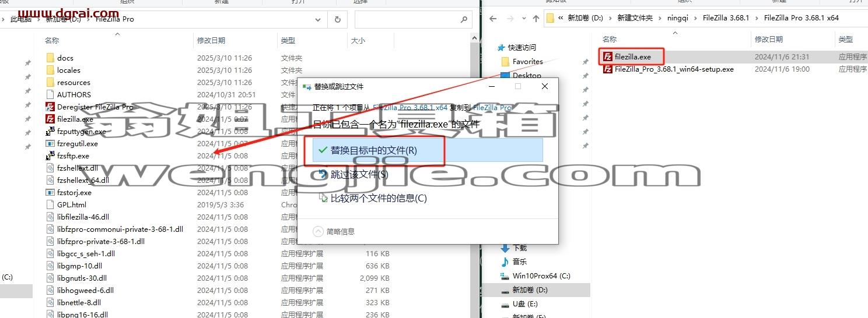Viewport: 868px width, 318px height.
Task: Click the search magnifier icon in left window
Action: [x=464, y=19]
